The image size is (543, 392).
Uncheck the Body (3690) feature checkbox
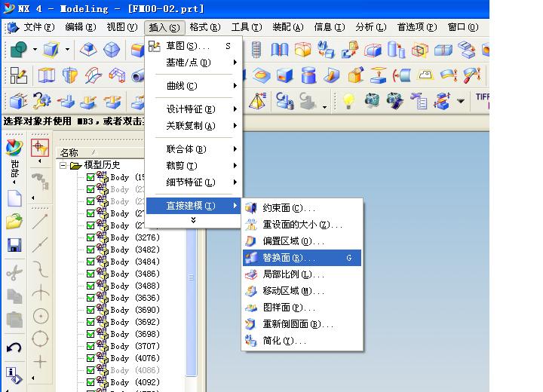click(x=90, y=311)
